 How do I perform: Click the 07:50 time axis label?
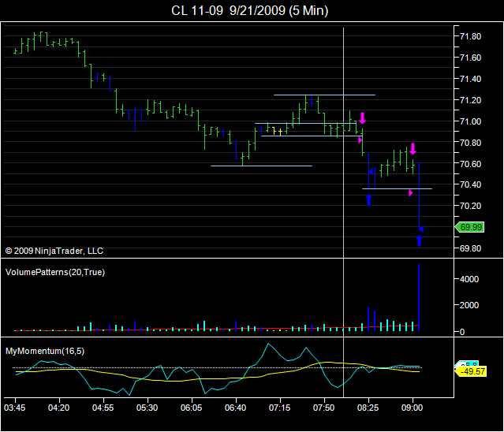pyautogui.click(x=324, y=408)
